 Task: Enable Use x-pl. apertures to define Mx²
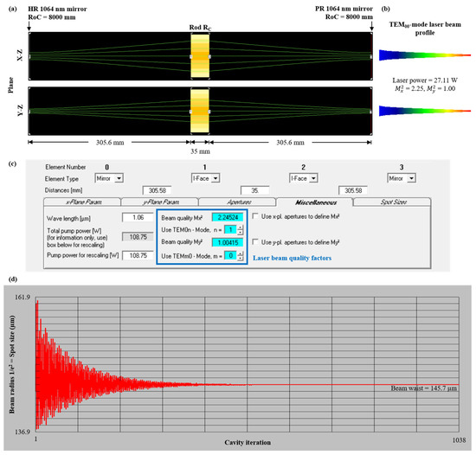point(255,216)
